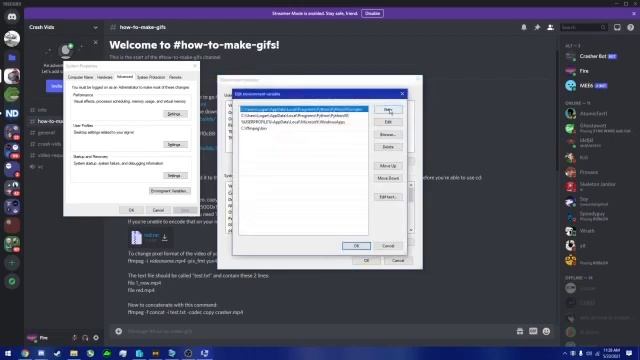Click the Discord search field

pos(583,27)
